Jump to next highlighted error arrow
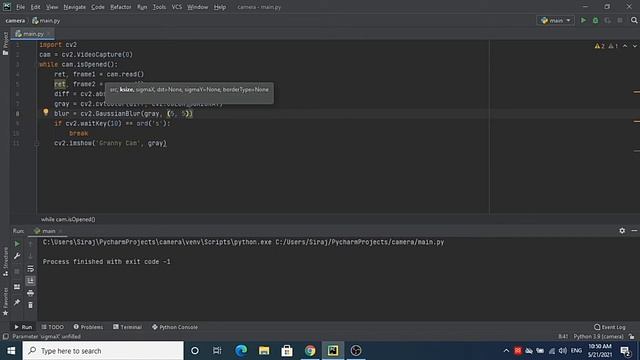 tap(635, 46)
